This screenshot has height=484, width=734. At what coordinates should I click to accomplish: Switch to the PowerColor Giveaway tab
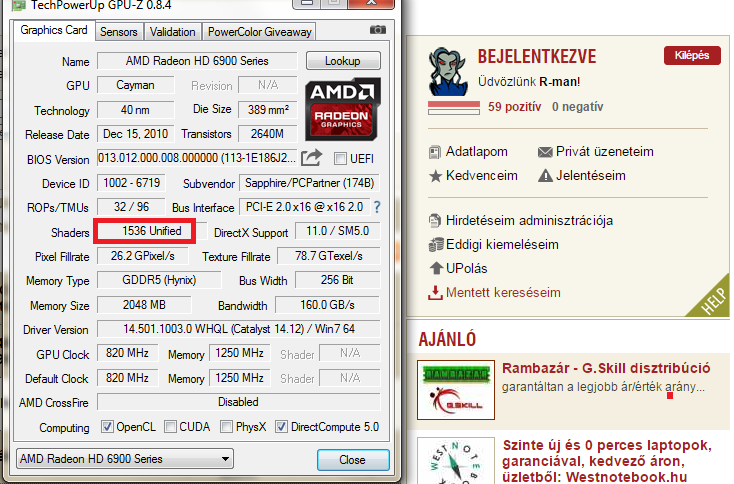click(259, 32)
